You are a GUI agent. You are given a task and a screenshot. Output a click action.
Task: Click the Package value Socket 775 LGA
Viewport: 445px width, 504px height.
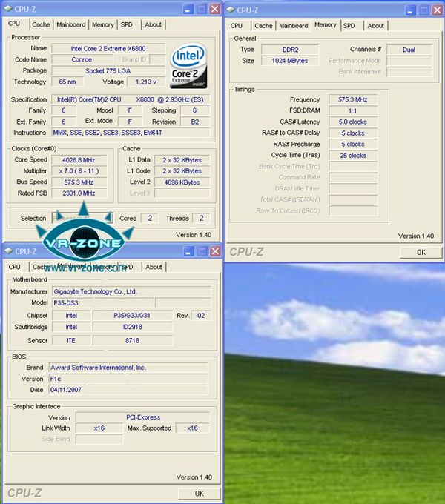108,70
